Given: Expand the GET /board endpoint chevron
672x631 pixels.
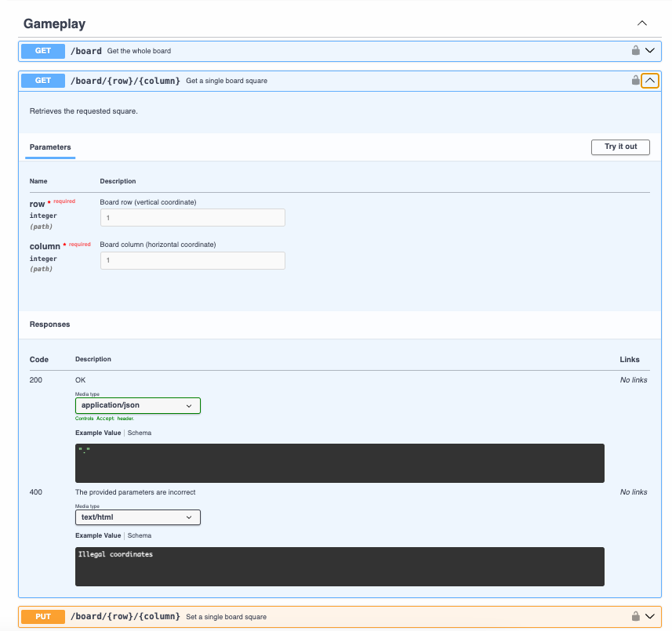Looking at the screenshot, I should tap(650, 51).
